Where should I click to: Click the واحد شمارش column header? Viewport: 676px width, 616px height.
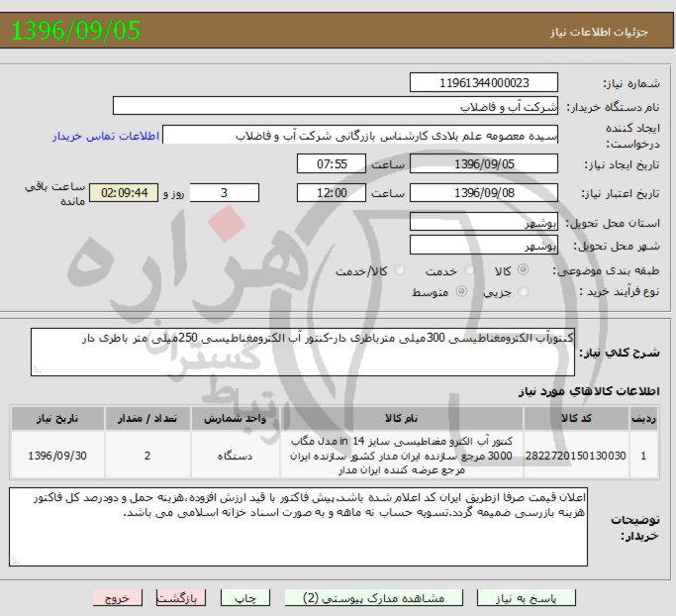[235, 419]
